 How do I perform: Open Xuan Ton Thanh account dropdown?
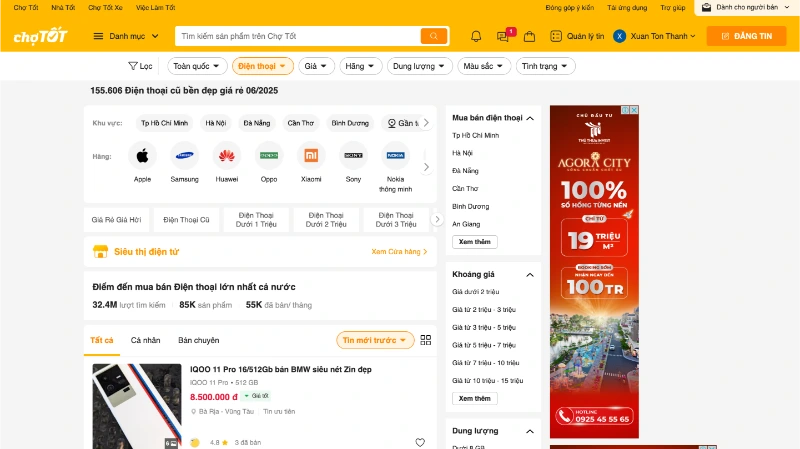pyautogui.click(x=663, y=36)
